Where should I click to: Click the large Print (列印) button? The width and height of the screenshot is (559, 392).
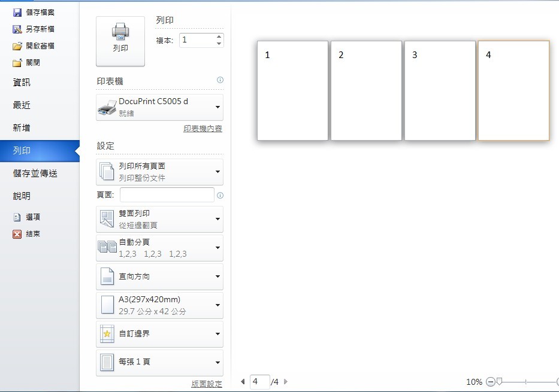[x=120, y=41]
